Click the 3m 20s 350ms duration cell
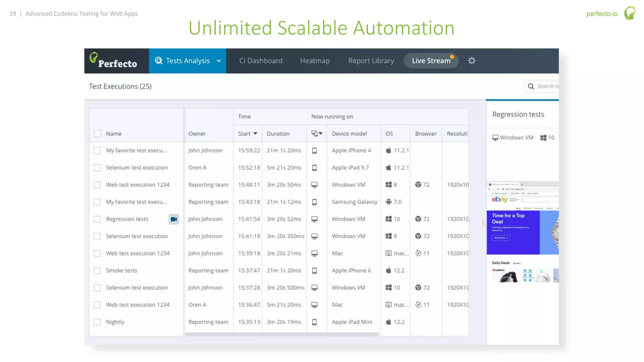 click(286, 236)
